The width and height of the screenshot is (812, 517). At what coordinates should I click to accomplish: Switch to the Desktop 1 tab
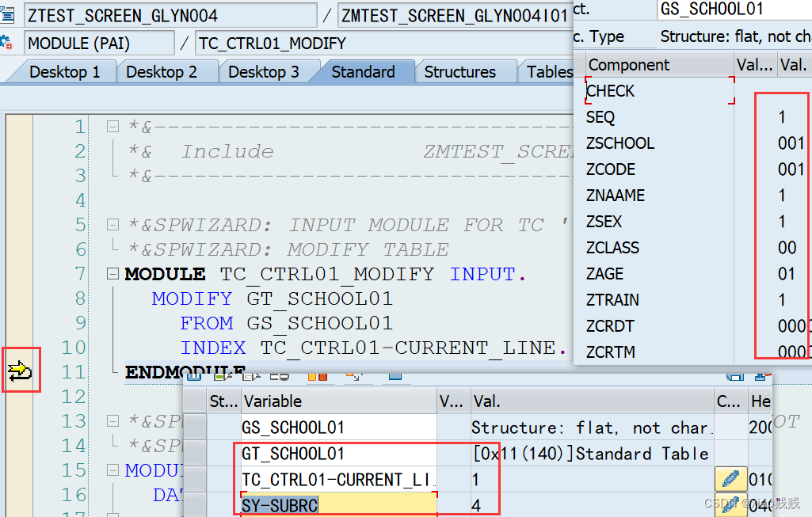(x=65, y=72)
